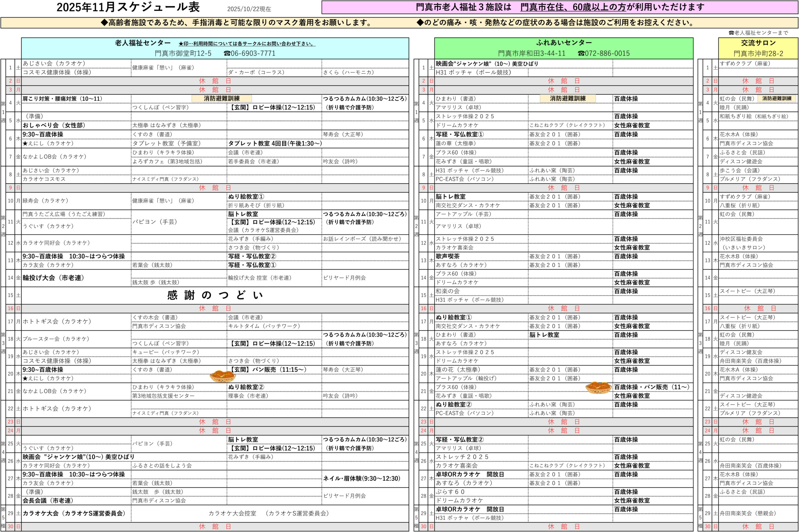Viewport: 799px width, 532px height.
Task: Click the 2025年11月スケジュール表 title
Action: point(128,7)
